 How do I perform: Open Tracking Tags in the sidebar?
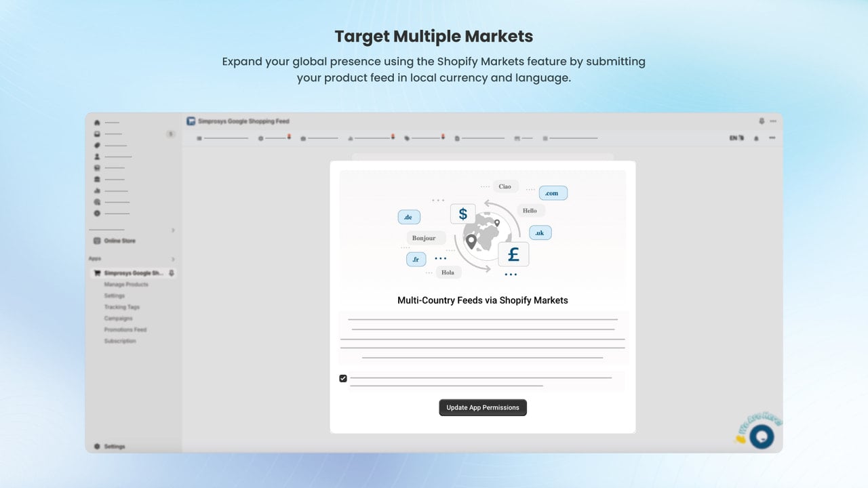point(122,307)
